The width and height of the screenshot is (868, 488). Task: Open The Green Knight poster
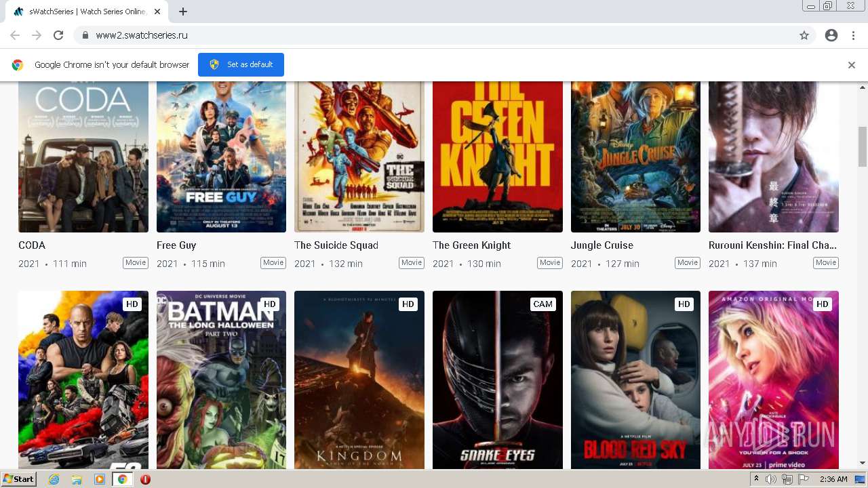(498, 157)
